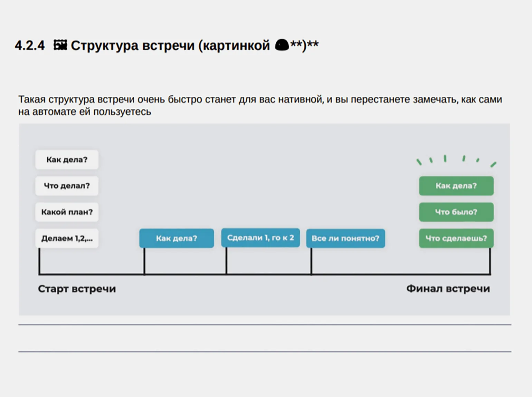Image resolution: width=532 pixels, height=397 pixels.
Task: Click the "Старт встречи" label
Action: click(77, 289)
